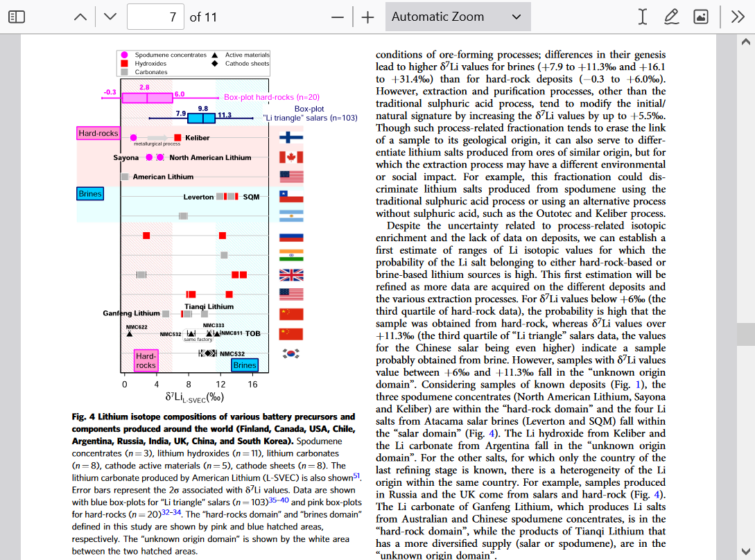The width and height of the screenshot is (755, 560).
Task: Click "Fig. 4" at the caption start
Action: tap(83, 417)
